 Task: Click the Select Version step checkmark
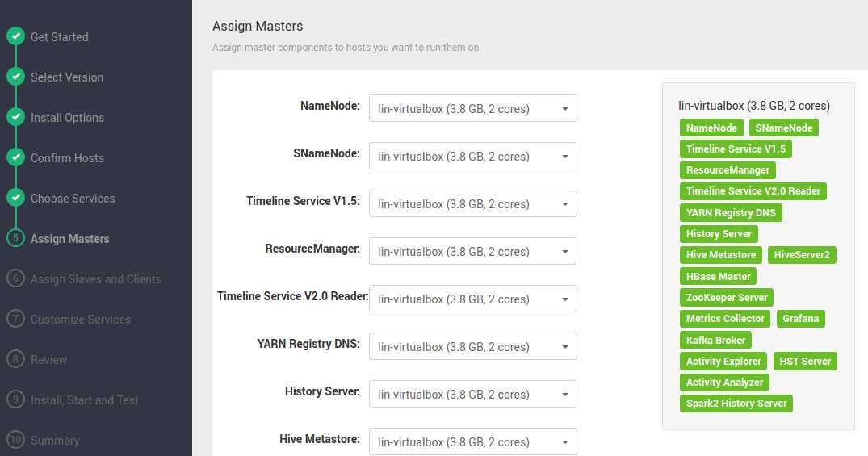15,77
